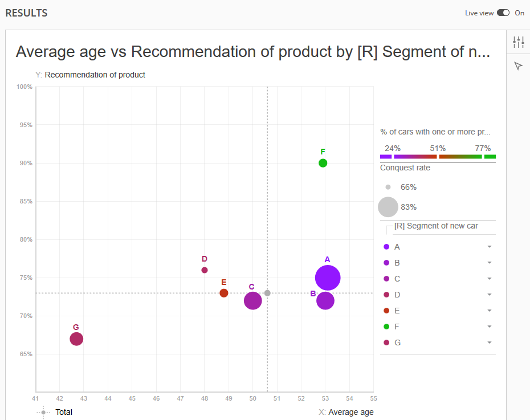This screenshot has height=420, width=530.
Task: Toggle the Live view switch
Action: 503,13
